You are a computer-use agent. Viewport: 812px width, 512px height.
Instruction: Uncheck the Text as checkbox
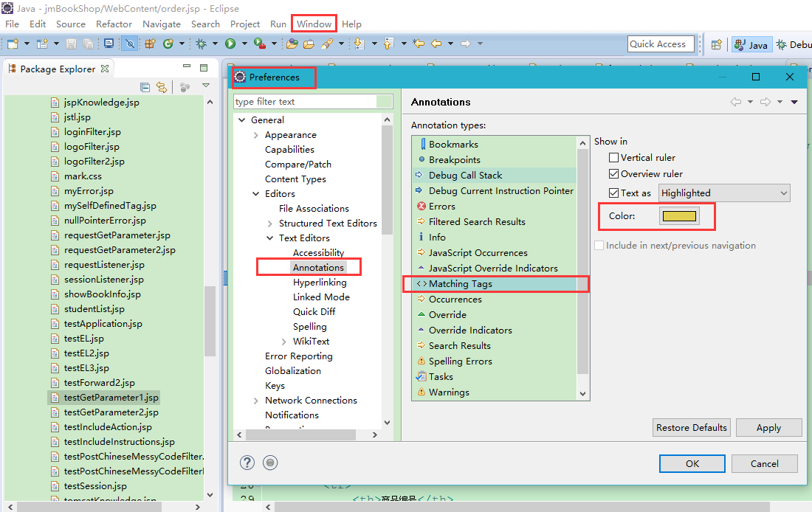tap(613, 193)
